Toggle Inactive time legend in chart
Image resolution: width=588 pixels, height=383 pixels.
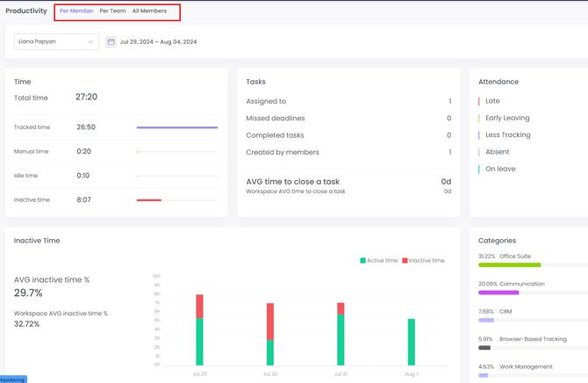tap(424, 261)
